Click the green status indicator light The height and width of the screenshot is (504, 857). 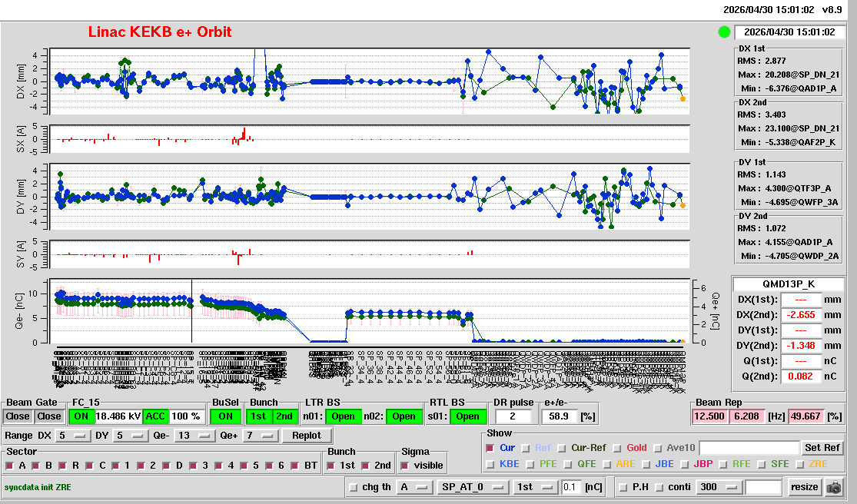724,32
